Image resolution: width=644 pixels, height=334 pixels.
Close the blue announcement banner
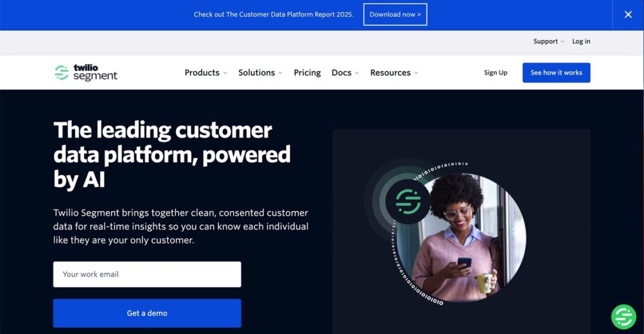click(628, 14)
